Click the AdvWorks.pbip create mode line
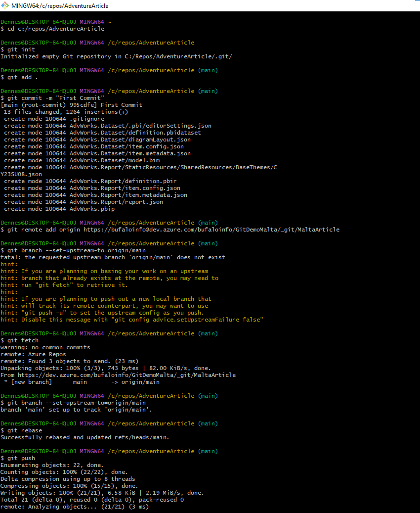This screenshot has width=420, height=513. click(59, 209)
